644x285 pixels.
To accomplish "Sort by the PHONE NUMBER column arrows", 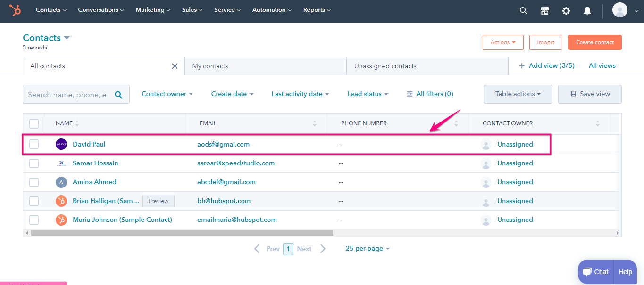I will point(456,123).
